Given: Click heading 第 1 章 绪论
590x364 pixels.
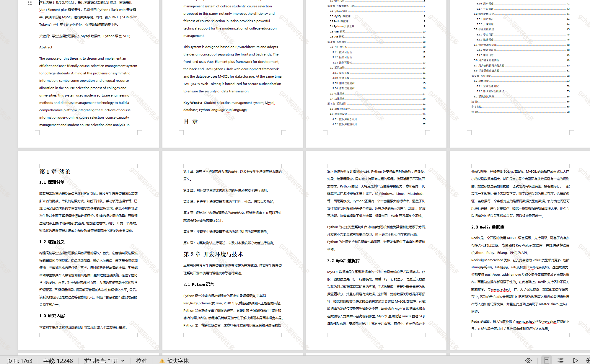Looking at the screenshot, I should pos(55,172).
